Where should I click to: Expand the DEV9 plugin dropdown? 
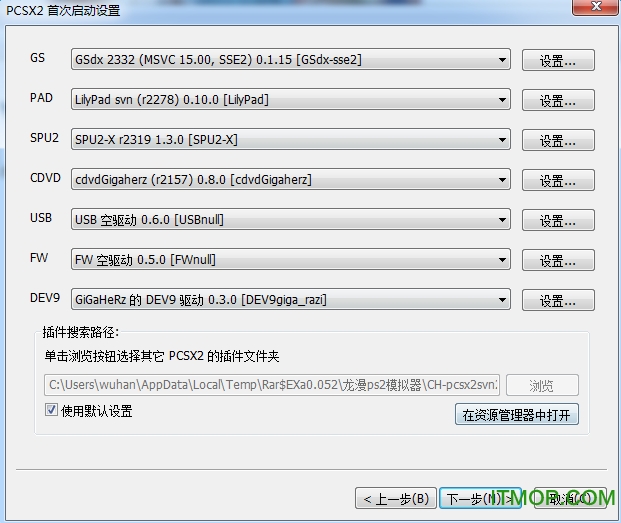click(291, 299)
